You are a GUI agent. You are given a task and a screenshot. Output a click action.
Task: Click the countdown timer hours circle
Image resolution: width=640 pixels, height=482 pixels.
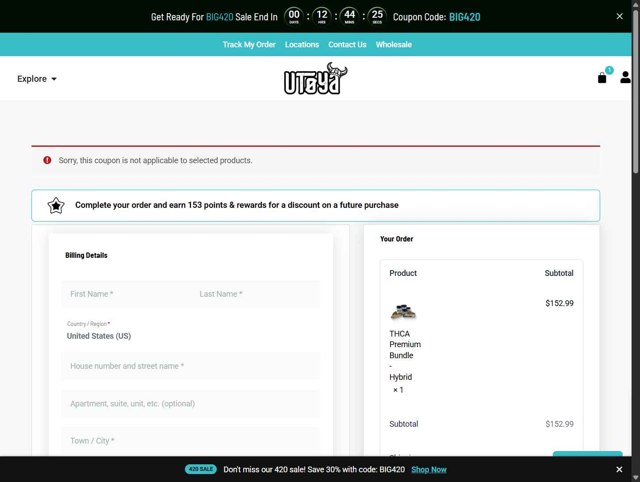pyautogui.click(x=322, y=16)
